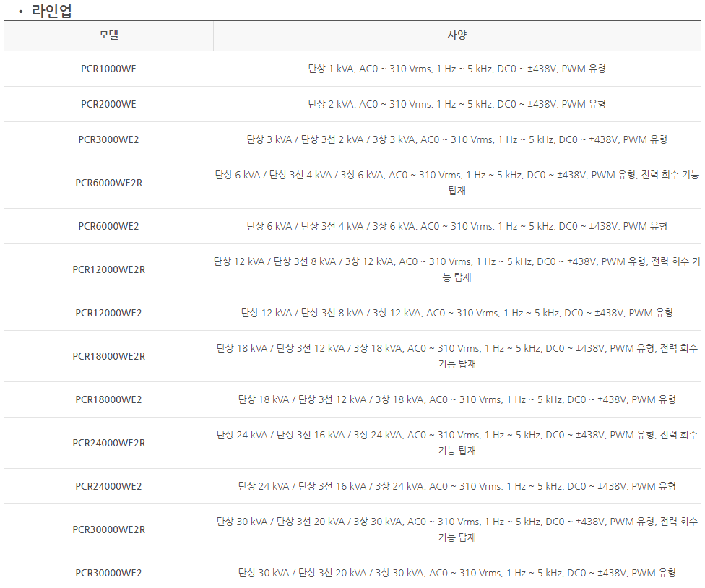Click the 라인업 section heading
This screenshot has height=588, width=705.
click(x=51, y=10)
